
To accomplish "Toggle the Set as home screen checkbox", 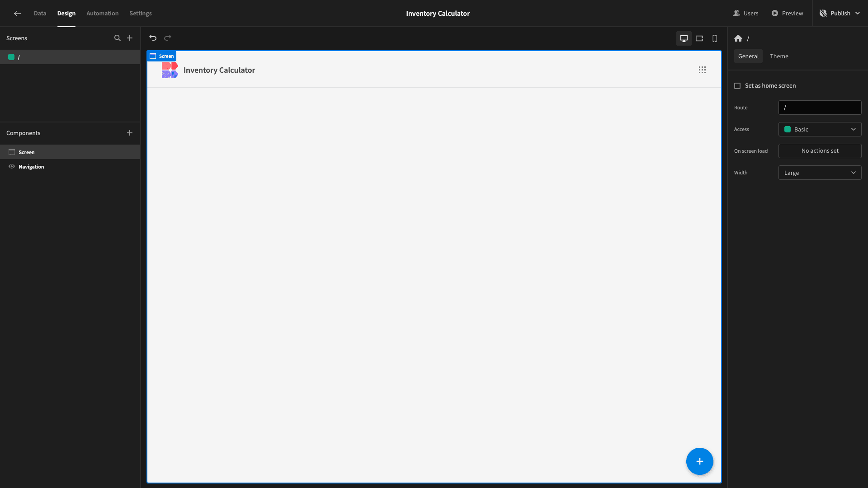I will pyautogui.click(x=737, y=85).
